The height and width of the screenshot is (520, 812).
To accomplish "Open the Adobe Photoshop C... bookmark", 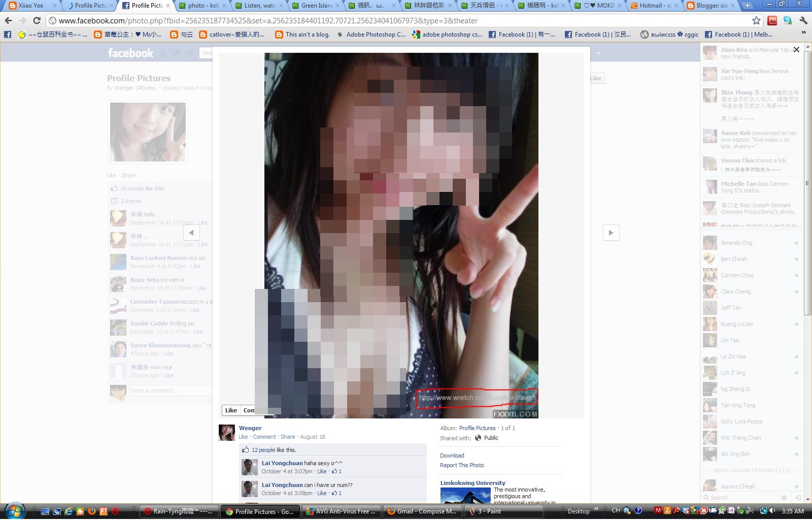I will click(x=370, y=35).
